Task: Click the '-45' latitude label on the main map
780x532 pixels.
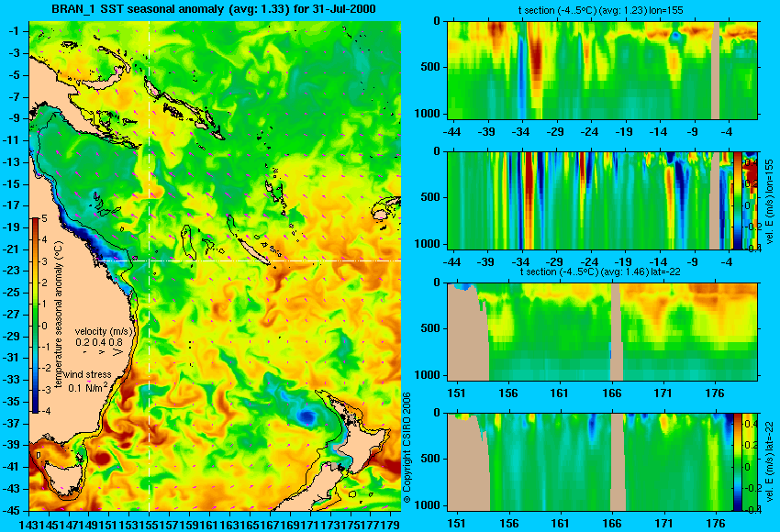Action: pos(13,510)
